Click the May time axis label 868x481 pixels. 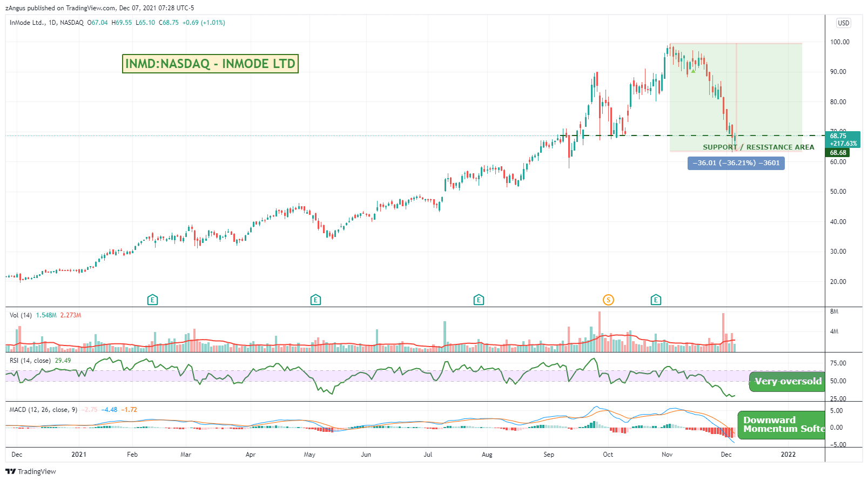point(309,455)
